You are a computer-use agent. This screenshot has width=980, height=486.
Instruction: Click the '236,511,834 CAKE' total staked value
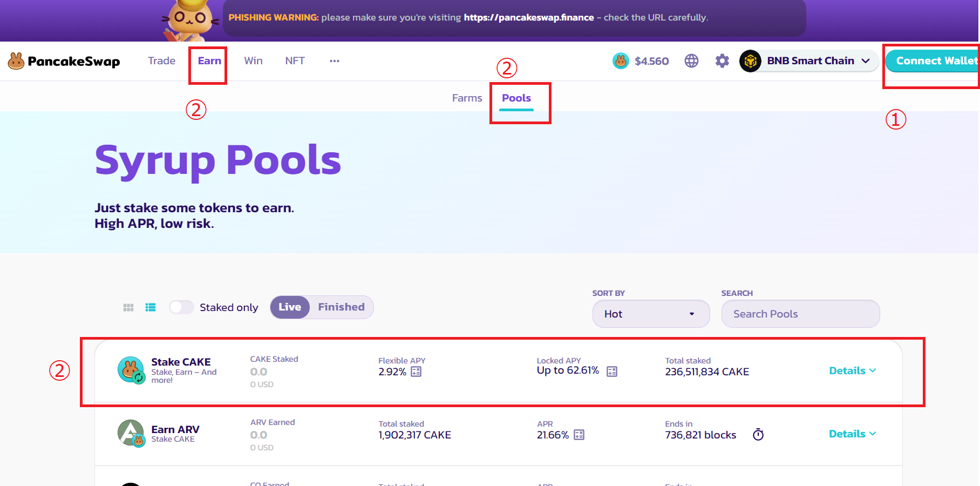point(707,372)
